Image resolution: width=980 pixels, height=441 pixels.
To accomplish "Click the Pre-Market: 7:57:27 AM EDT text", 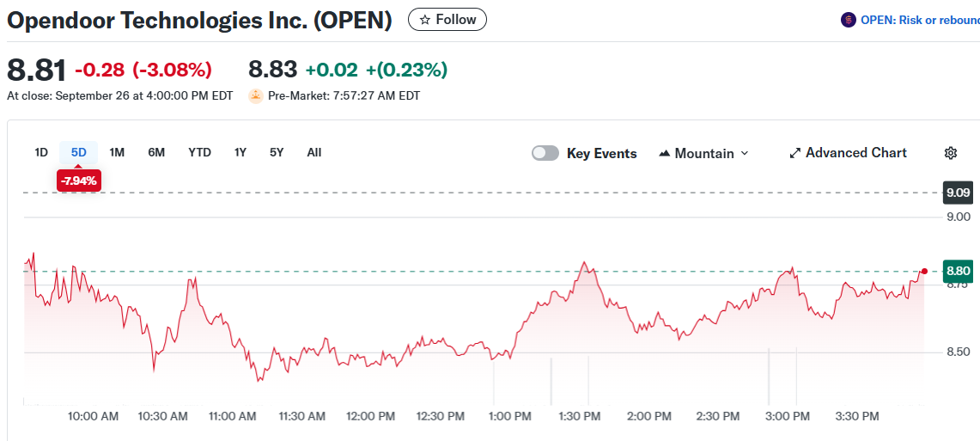I will (x=344, y=96).
